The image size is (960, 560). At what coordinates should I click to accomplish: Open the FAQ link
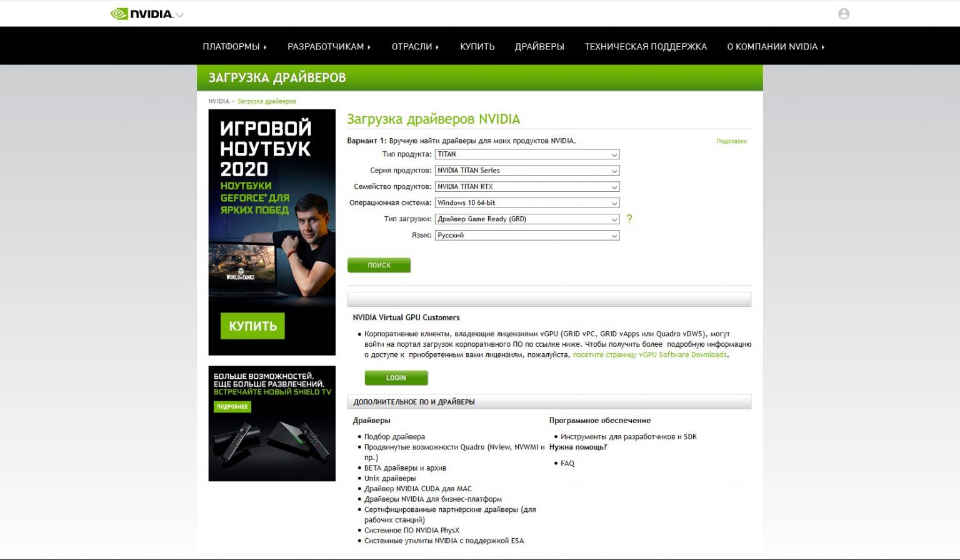(x=567, y=463)
